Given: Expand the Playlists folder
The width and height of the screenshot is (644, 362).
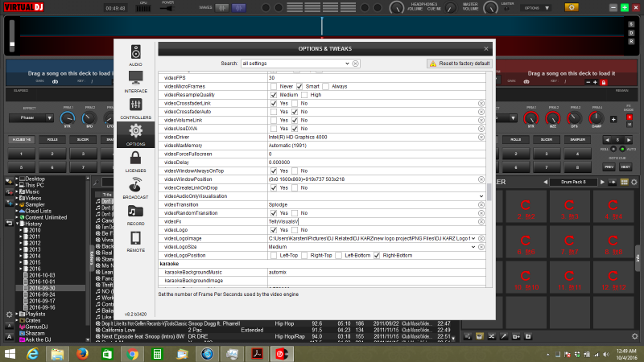Looking at the screenshot, I should point(17,314).
